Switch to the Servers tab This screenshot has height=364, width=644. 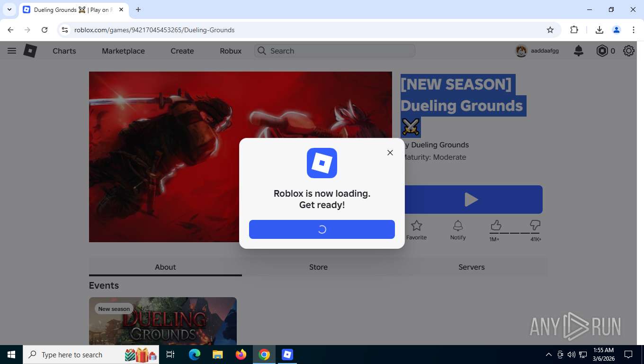tap(472, 267)
